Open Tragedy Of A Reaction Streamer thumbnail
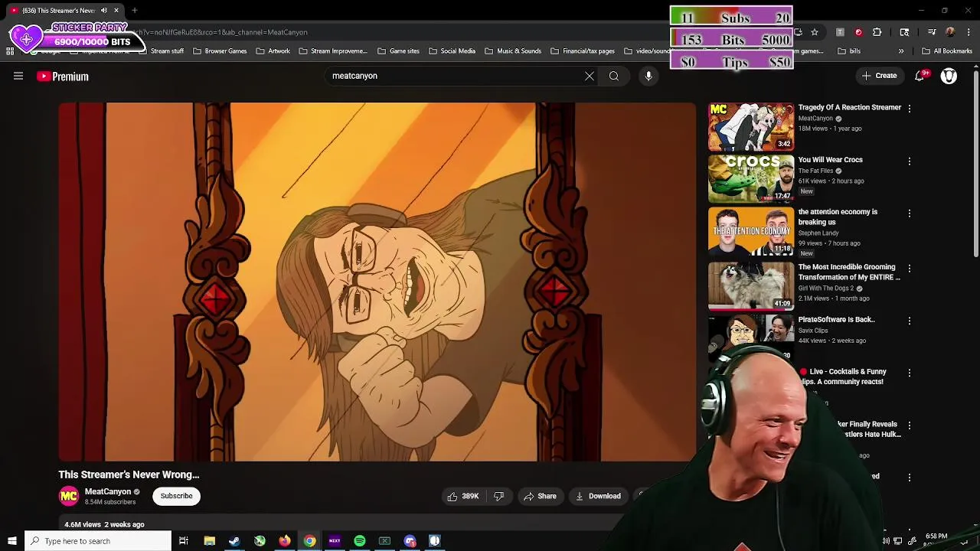The width and height of the screenshot is (980, 551). [751, 126]
